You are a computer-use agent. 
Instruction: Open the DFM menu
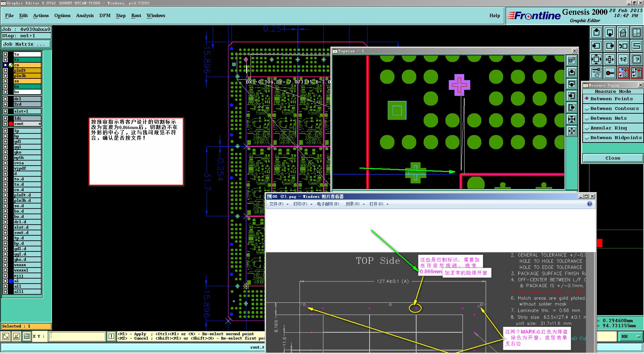(x=105, y=16)
